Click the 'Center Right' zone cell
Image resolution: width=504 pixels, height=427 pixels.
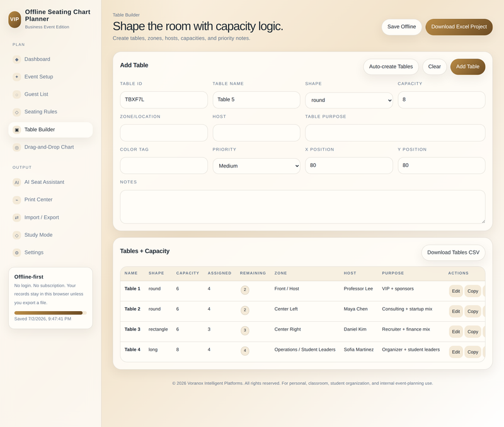click(x=287, y=329)
